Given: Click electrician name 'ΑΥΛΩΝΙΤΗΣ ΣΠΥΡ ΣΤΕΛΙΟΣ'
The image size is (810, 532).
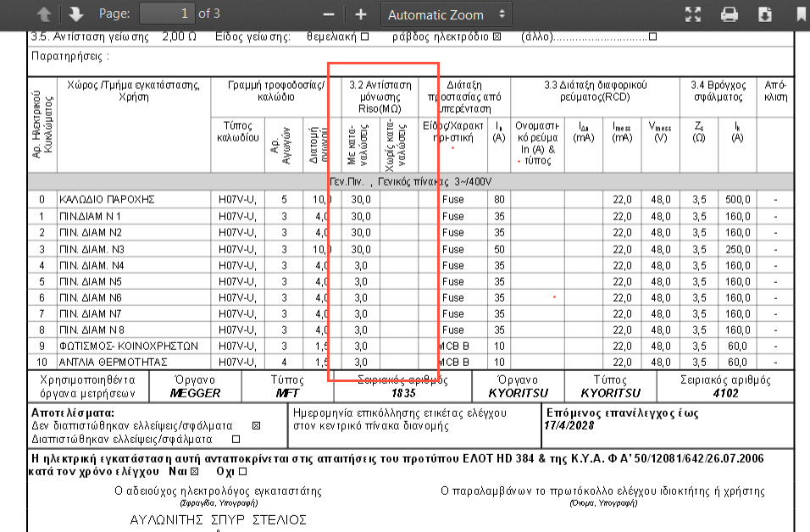Looking at the screenshot, I should (x=218, y=519).
